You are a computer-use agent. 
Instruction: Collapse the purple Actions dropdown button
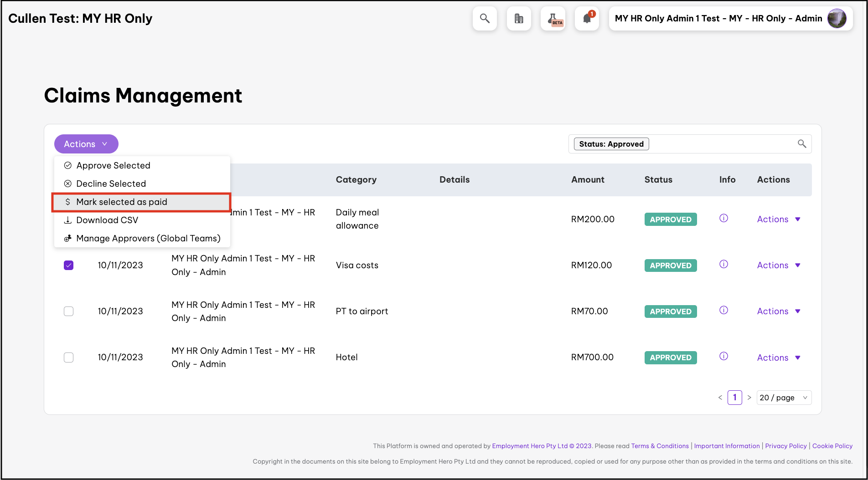point(86,144)
